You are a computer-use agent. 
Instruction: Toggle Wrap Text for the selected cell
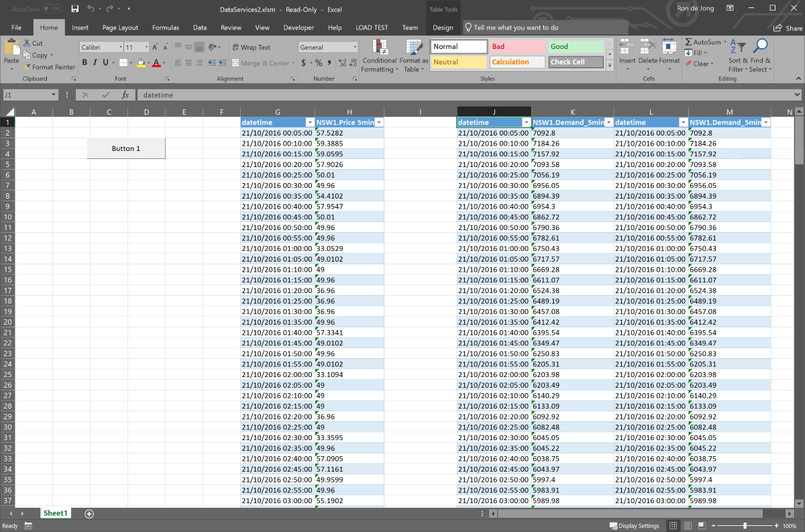coord(251,48)
